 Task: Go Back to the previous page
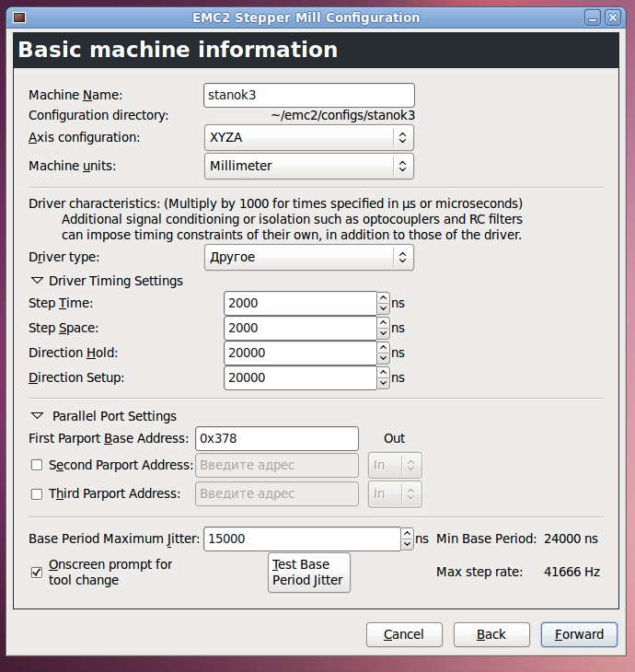tap(491, 634)
